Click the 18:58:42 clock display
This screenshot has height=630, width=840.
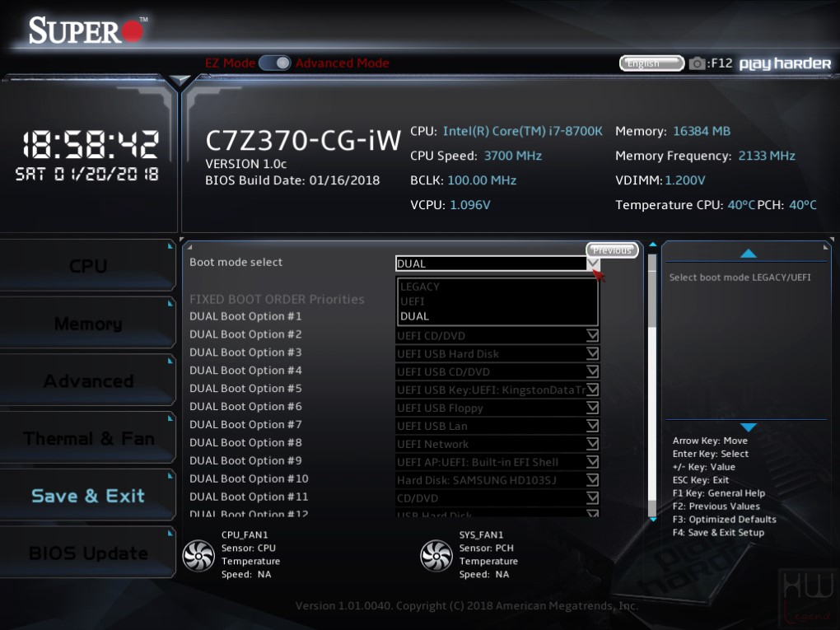tap(90, 145)
